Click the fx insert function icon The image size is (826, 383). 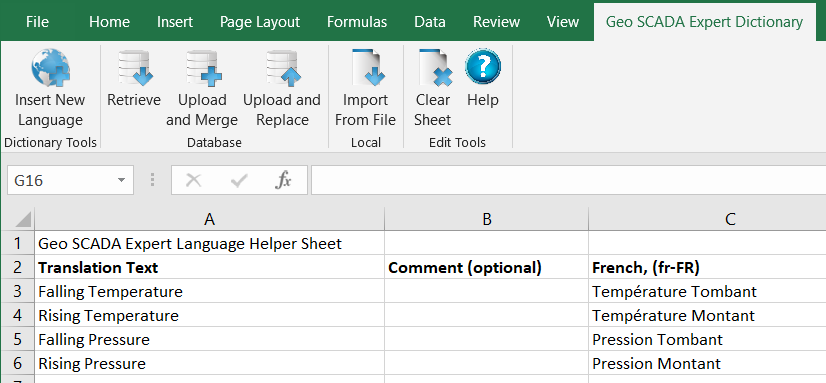[x=283, y=181]
